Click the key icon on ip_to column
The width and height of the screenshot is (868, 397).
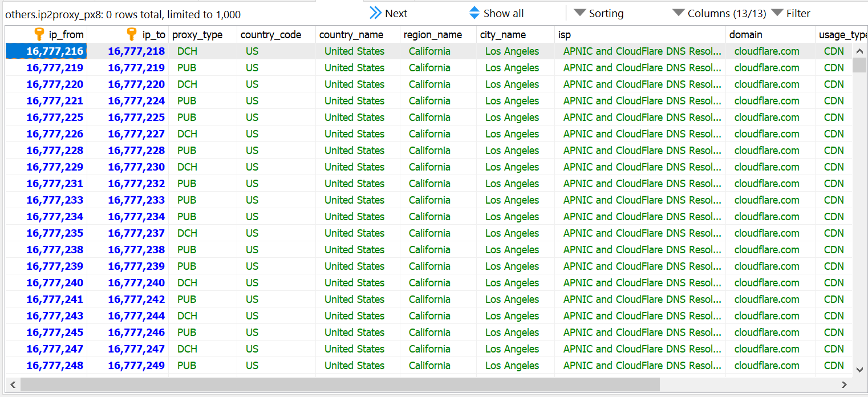[x=132, y=34]
